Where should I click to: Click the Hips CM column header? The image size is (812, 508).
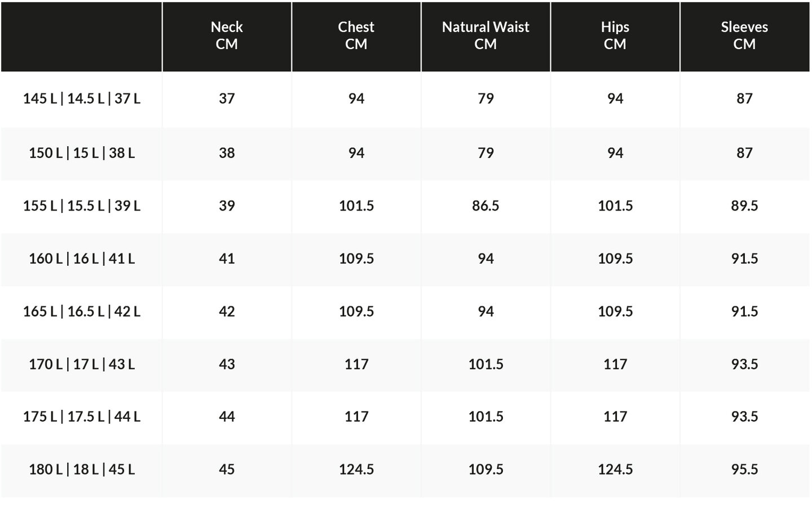click(615, 36)
